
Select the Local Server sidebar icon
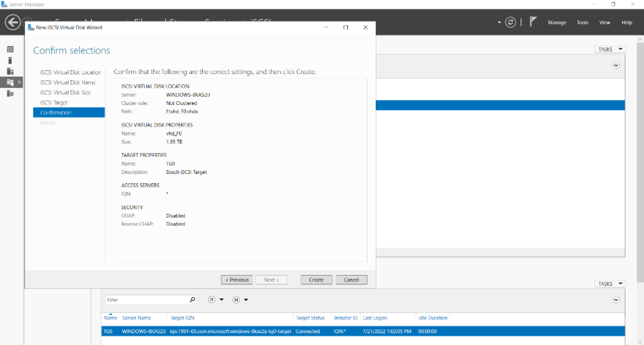10,61
